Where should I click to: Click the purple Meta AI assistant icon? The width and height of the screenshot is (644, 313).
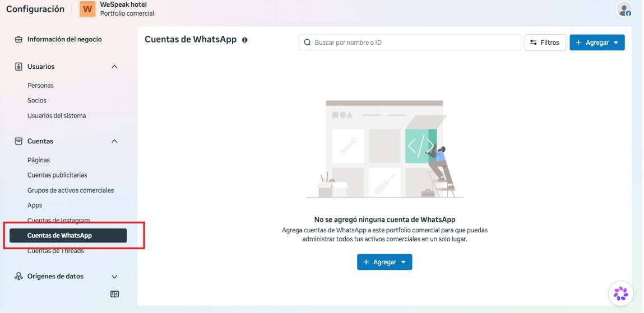pyautogui.click(x=620, y=293)
